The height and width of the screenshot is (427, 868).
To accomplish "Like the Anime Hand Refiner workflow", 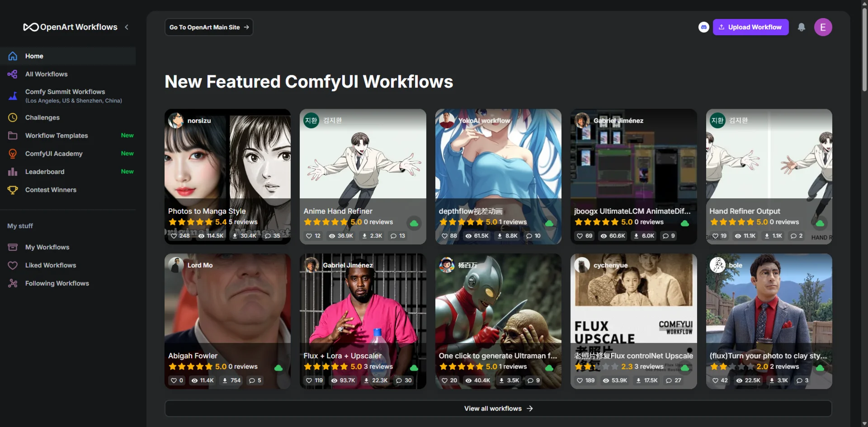I will [309, 236].
